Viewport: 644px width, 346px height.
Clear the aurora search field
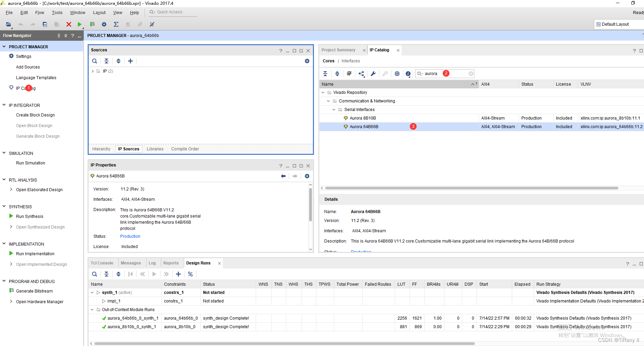(471, 74)
